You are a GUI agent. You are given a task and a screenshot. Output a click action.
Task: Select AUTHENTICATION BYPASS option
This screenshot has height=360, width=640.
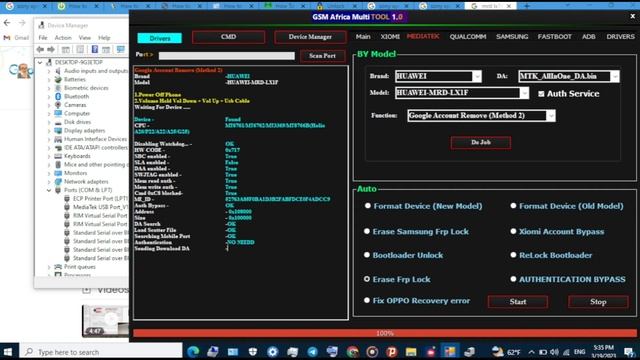[x=513, y=279]
